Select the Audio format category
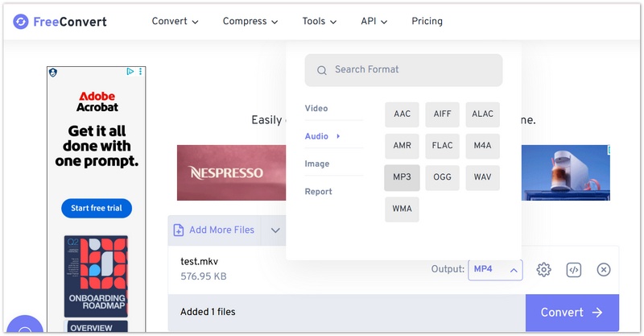 316,136
